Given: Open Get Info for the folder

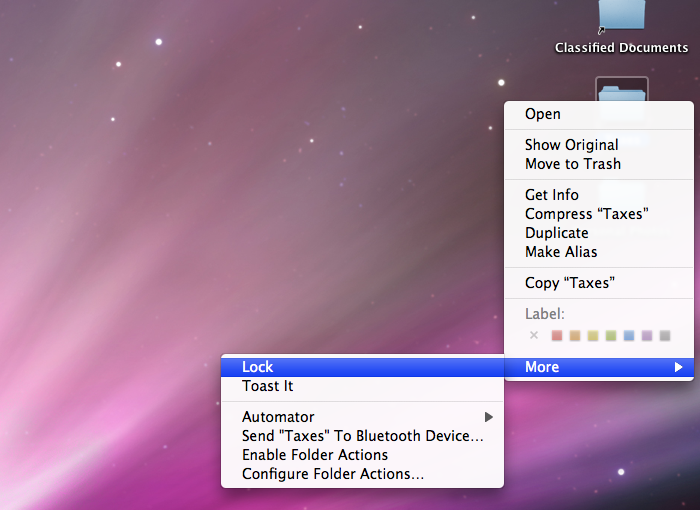Looking at the screenshot, I should pos(552,195).
